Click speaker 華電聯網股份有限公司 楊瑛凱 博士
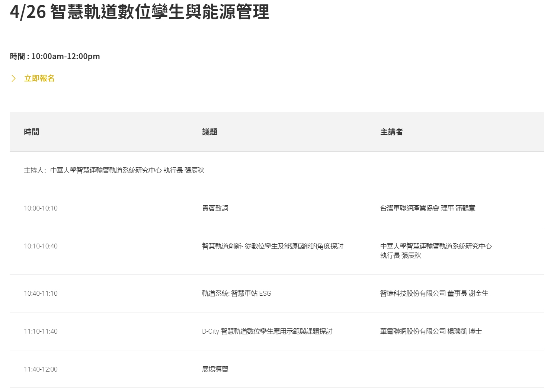This screenshot has width=554, height=392. (431, 331)
